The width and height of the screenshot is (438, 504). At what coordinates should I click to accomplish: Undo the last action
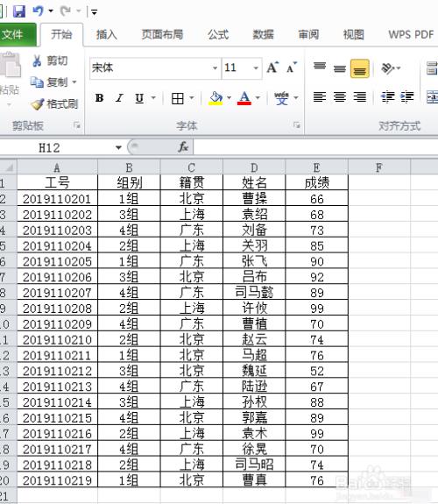(38, 11)
